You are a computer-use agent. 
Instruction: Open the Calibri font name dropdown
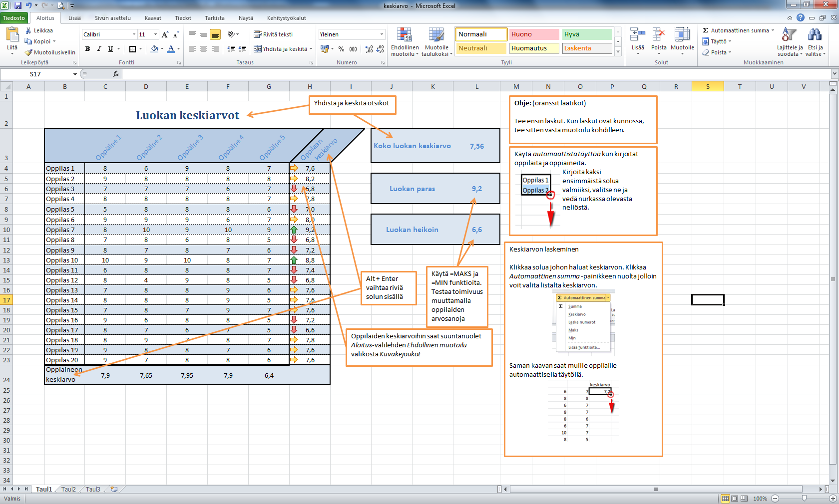[134, 34]
